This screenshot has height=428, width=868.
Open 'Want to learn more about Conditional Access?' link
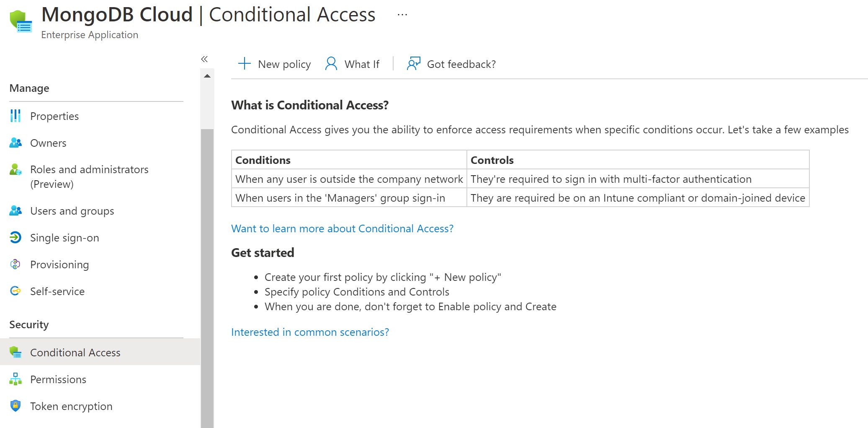[342, 228]
